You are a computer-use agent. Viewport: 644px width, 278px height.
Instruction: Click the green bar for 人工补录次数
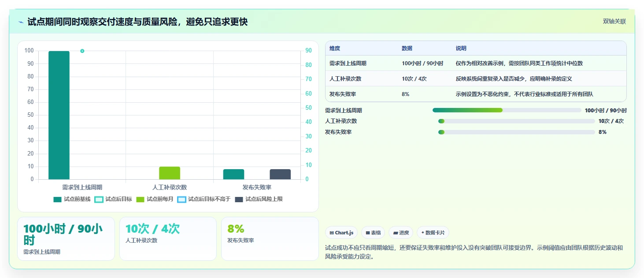[170, 173]
